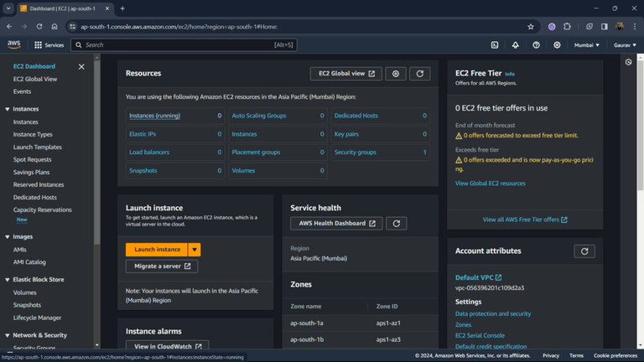
Task: Open the Chrome profile avatar
Action: pyautogui.click(x=620, y=27)
